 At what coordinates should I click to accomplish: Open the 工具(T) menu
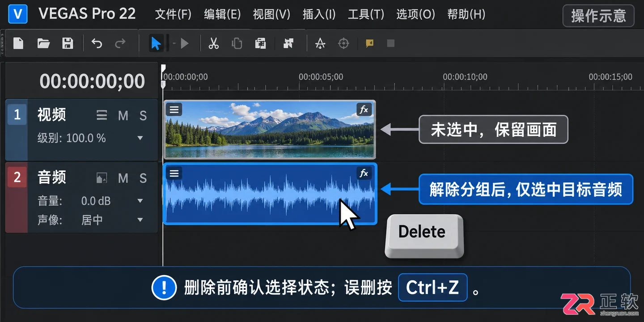click(366, 14)
